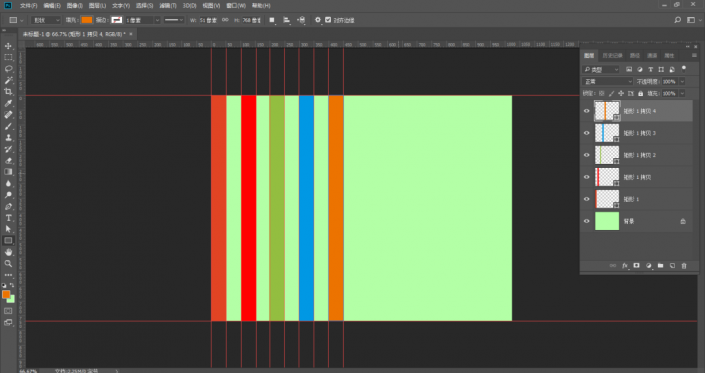The height and width of the screenshot is (373, 705).
Task: Click the Change Screen Mode icon
Action: [8, 322]
